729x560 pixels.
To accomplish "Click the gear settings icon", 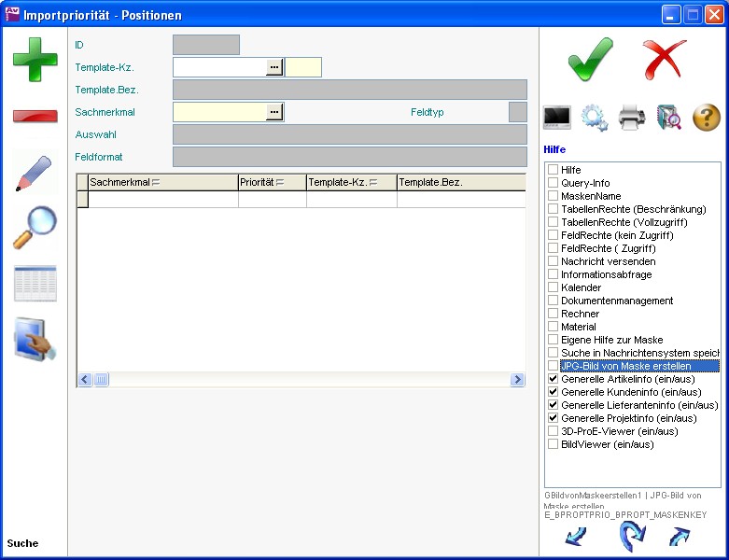I will [x=595, y=118].
